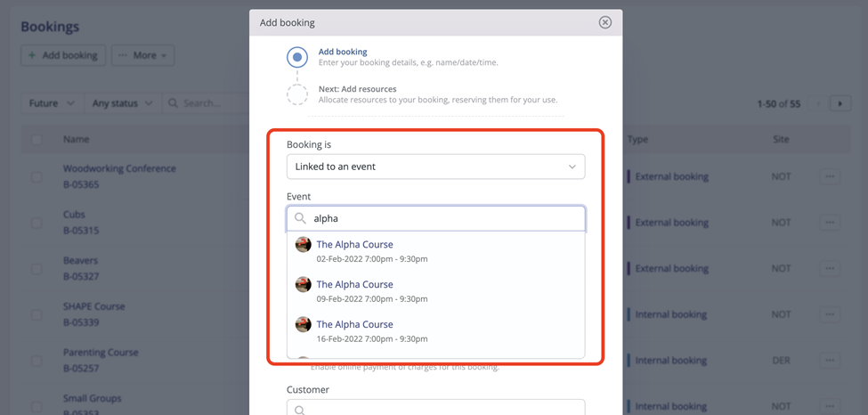Close the Add booking dialog

tap(604, 22)
